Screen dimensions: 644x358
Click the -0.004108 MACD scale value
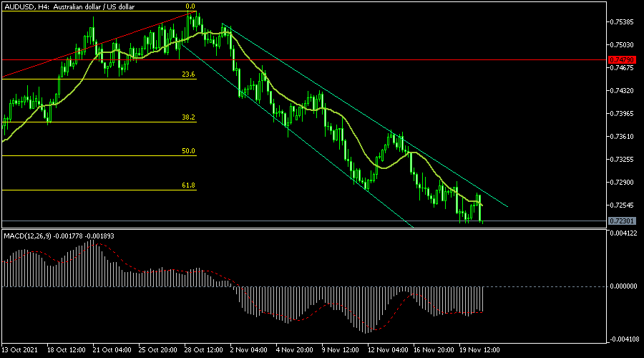click(x=624, y=339)
